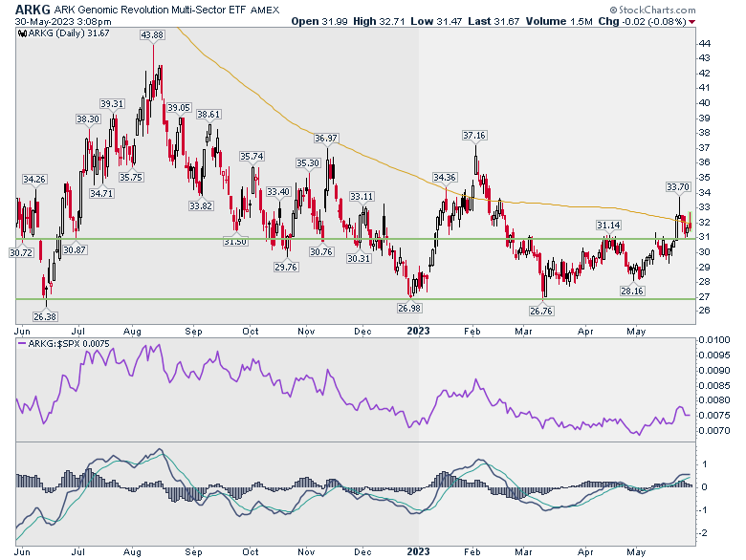
Task: Click the 31.14 April price label
Action: (x=609, y=225)
